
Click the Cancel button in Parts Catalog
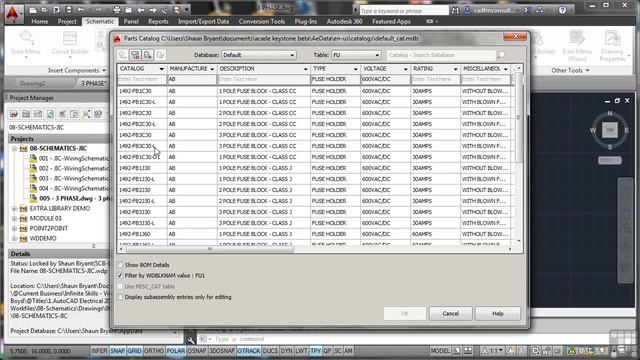coord(451,314)
